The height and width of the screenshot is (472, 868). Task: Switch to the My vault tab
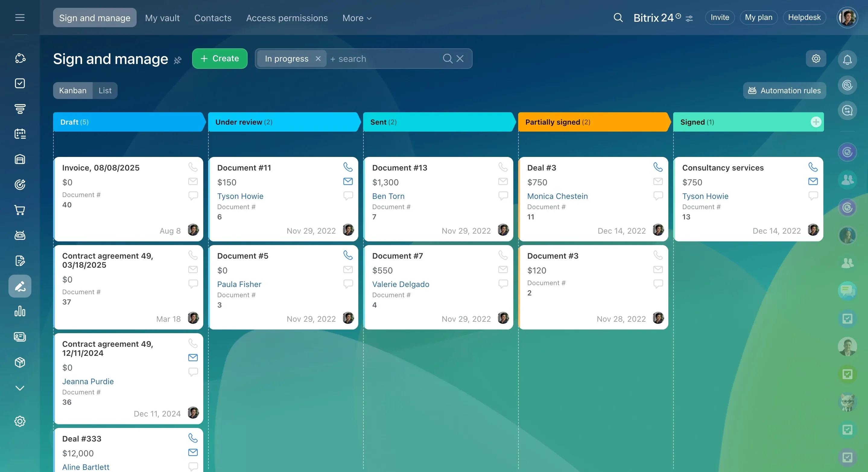click(x=163, y=18)
